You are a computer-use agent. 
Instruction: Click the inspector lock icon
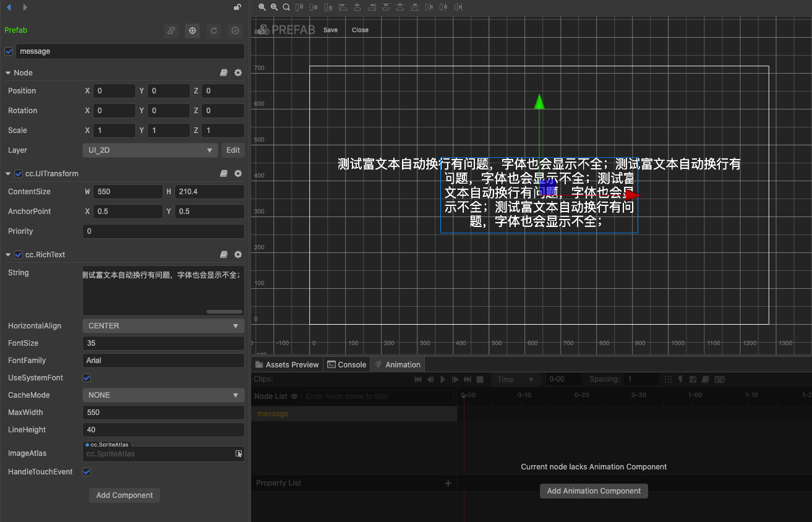(237, 7)
